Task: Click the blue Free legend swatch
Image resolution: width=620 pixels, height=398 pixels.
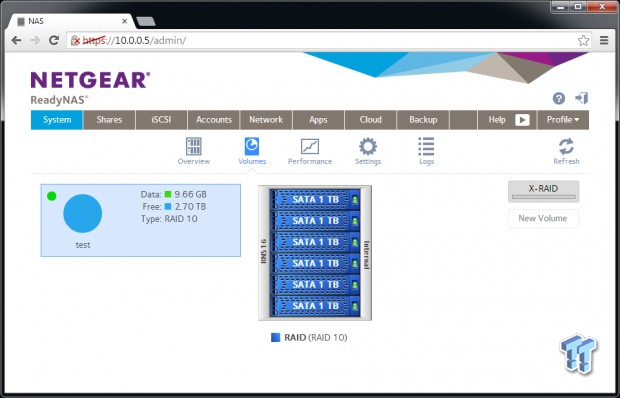Action: [168, 206]
